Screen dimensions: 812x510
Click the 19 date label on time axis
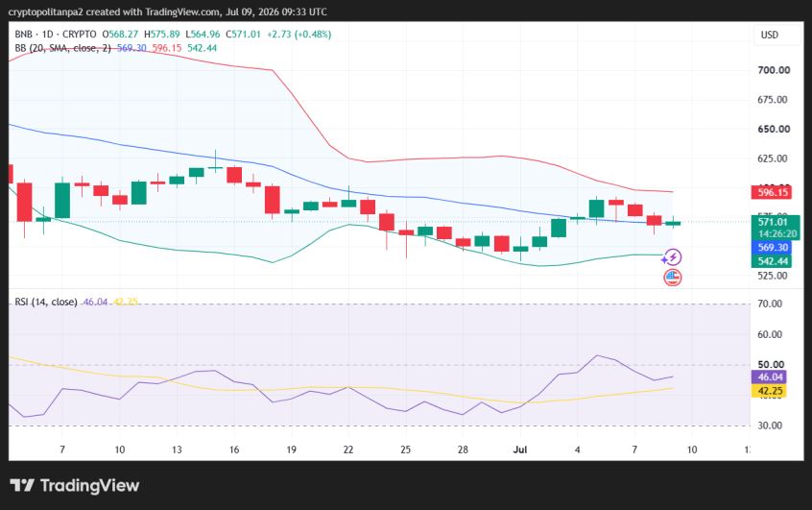coord(291,449)
